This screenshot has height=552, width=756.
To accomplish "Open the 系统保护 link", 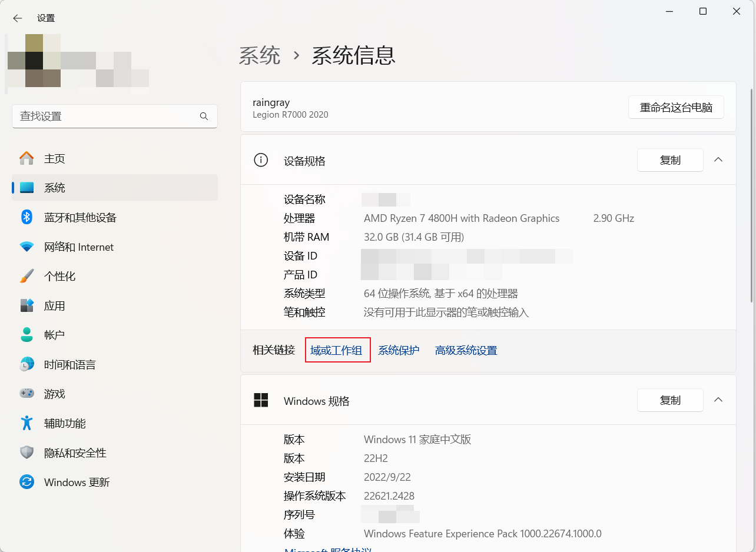I will pos(399,351).
